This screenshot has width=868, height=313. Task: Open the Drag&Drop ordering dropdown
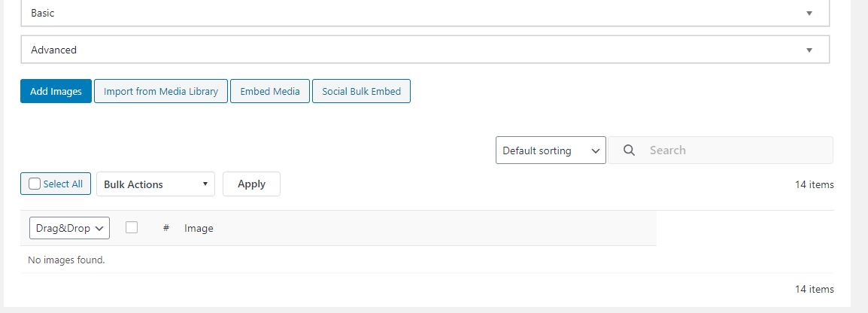(69, 228)
